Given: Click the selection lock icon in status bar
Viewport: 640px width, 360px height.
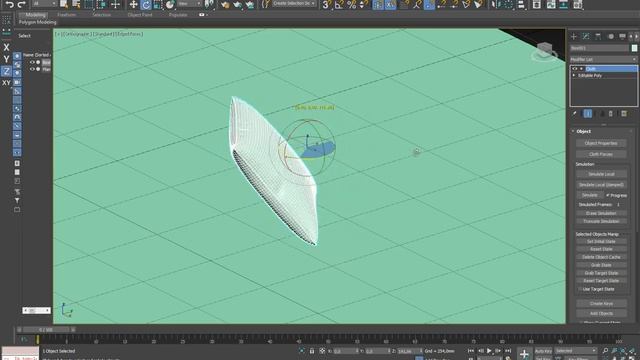Looking at the screenshot, I should click(312, 351).
